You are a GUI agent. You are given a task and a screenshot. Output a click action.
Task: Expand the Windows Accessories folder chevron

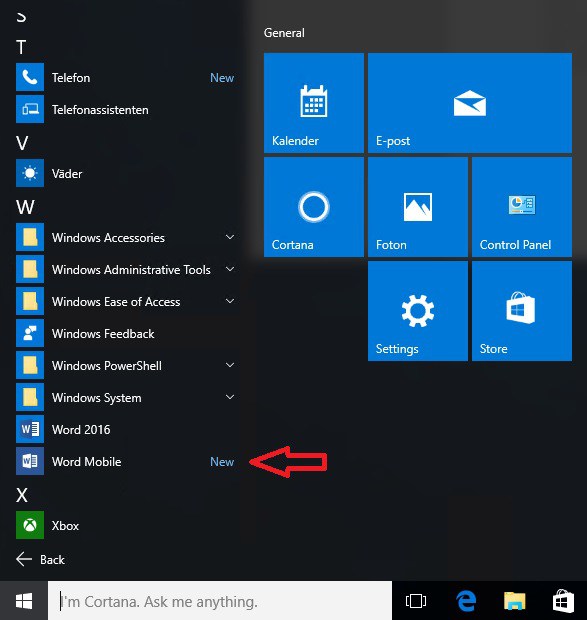click(x=230, y=237)
